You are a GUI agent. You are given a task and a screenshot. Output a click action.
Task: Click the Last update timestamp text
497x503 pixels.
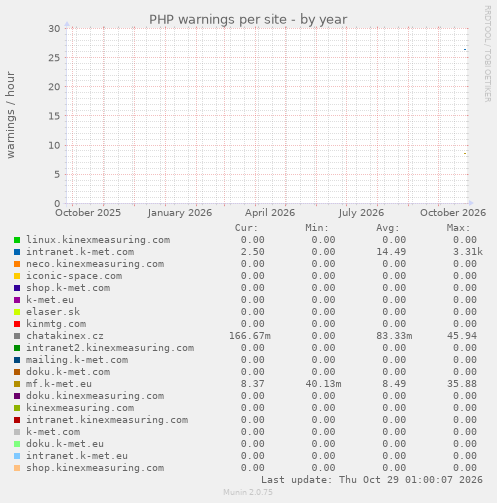coord(372,480)
